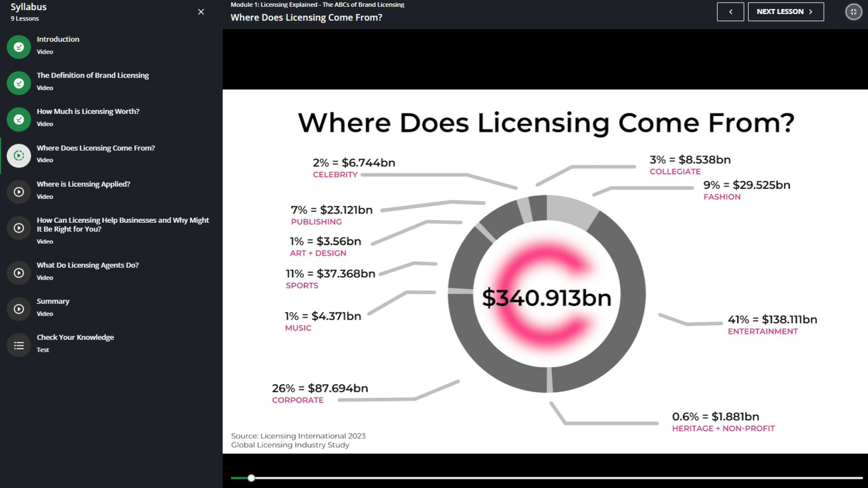Select the Summary lesson in the syllabus
Screen dimensions: 868x488
(53, 300)
